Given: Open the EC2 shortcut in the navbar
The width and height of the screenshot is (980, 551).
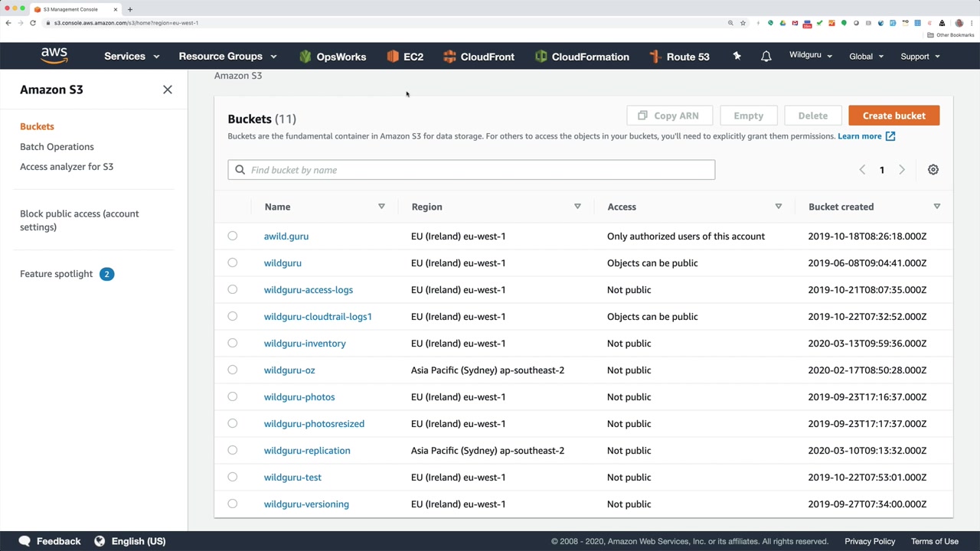Looking at the screenshot, I should pyautogui.click(x=405, y=57).
